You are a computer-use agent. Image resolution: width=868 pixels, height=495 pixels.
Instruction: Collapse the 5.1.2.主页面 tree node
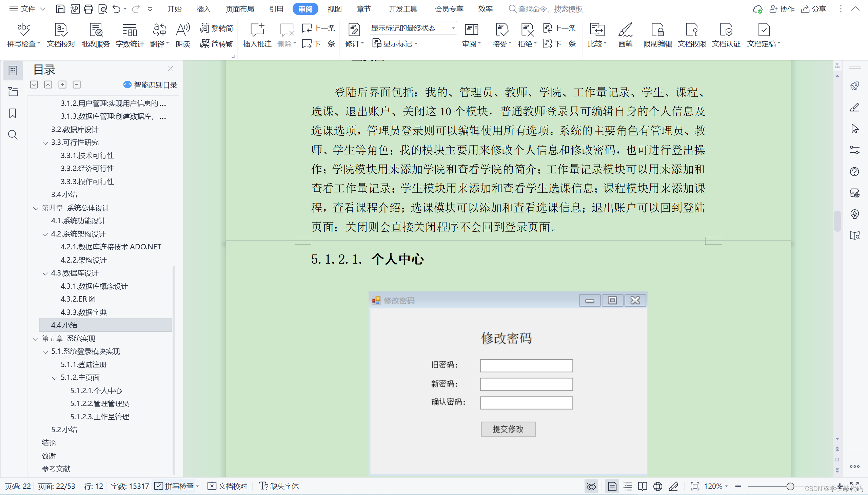[x=55, y=378]
